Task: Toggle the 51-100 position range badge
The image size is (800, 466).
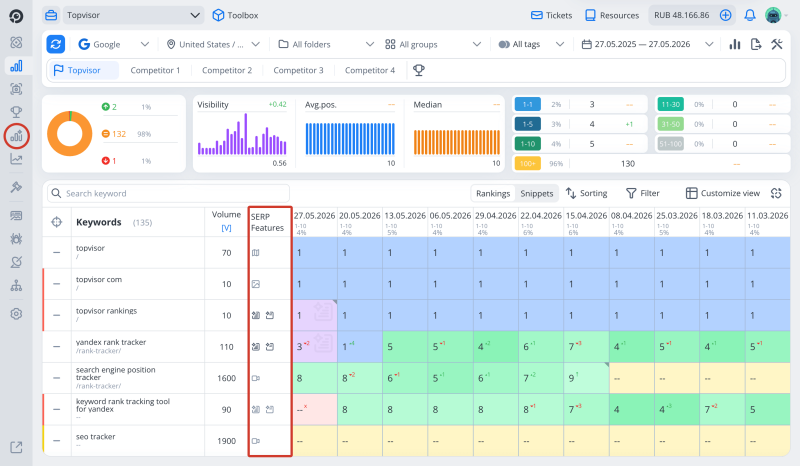Action: pyautogui.click(x=670, y=144)
